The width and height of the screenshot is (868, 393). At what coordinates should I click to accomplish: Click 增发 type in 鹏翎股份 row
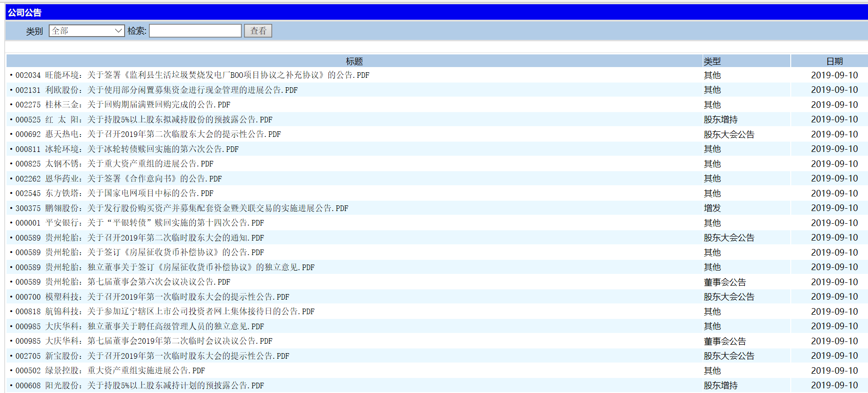712,208
